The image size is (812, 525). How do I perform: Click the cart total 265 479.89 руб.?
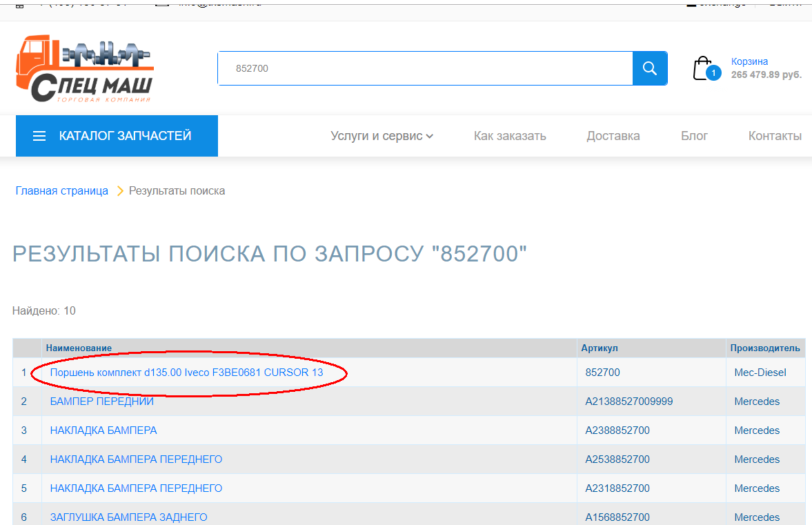(766, 75)
